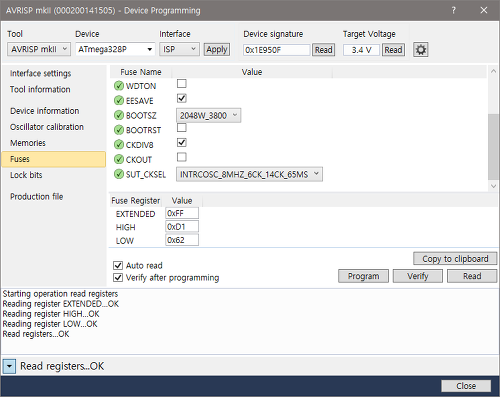Viewport: 500px width, 397px height.
Task: Click the BOOTRST green status check icon
Action: click(x=119, y=130)
